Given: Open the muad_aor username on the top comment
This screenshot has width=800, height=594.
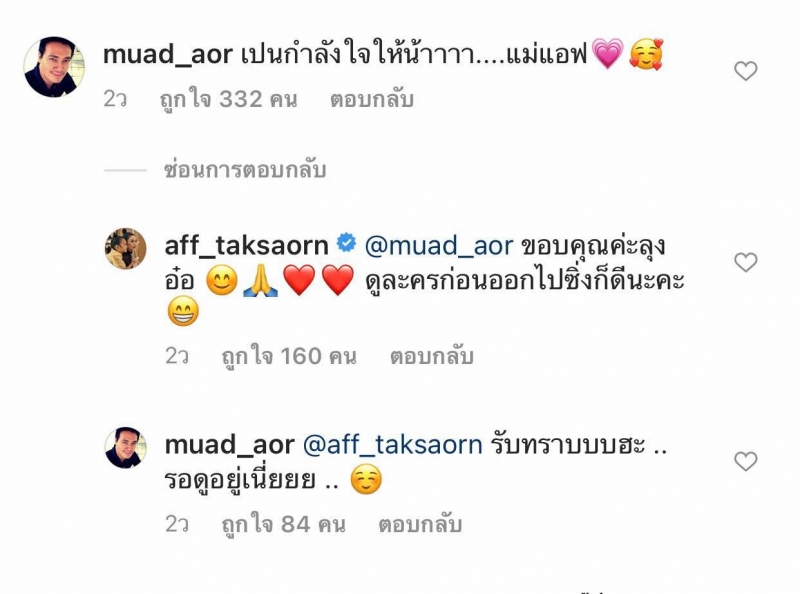Looking at the screenshot, I should tap(168, 54).
